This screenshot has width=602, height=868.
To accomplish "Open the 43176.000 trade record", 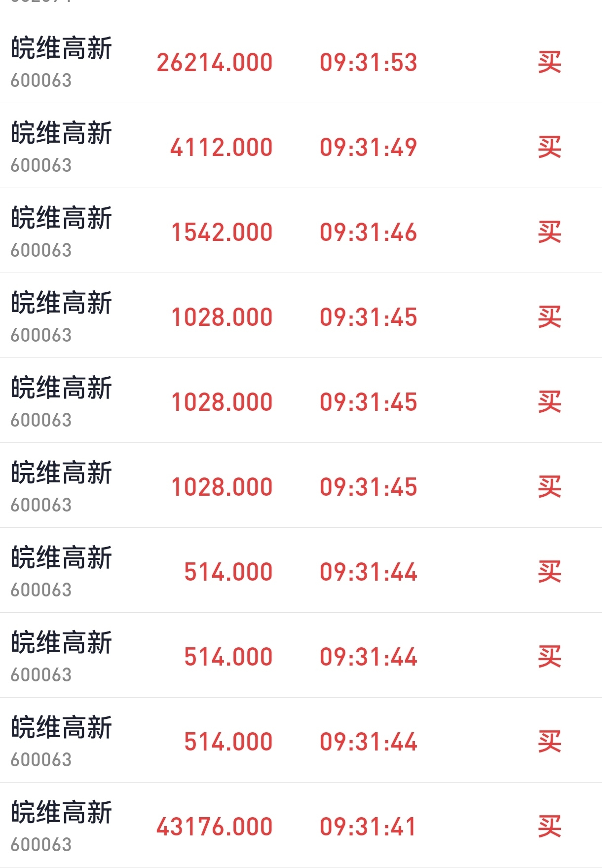I will coord(301,825).
